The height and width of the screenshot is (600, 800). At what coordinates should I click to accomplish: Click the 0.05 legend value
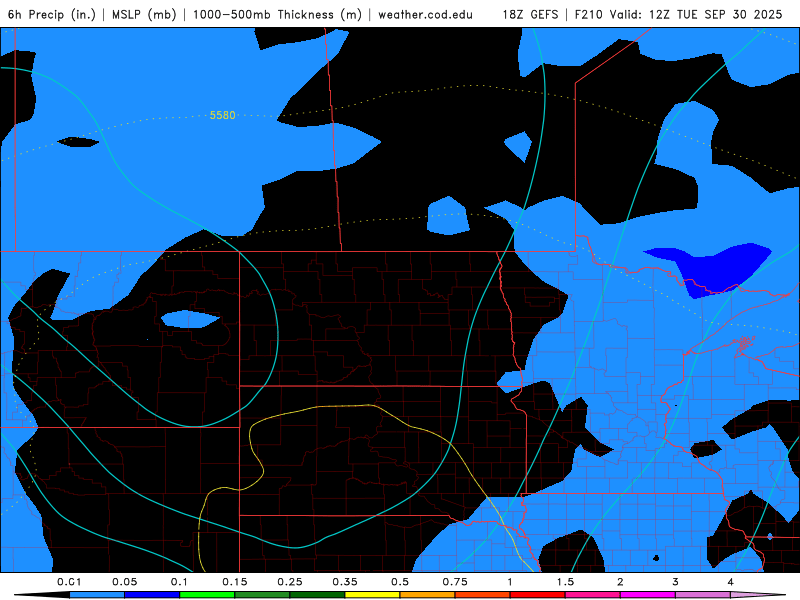[x=124, y=582]
